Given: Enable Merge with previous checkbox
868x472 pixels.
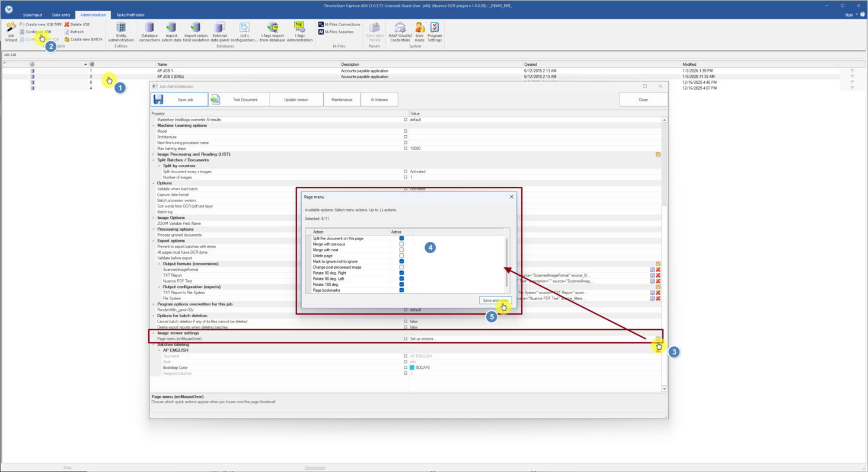Looking at the screenshot, I should pos(401,244).
